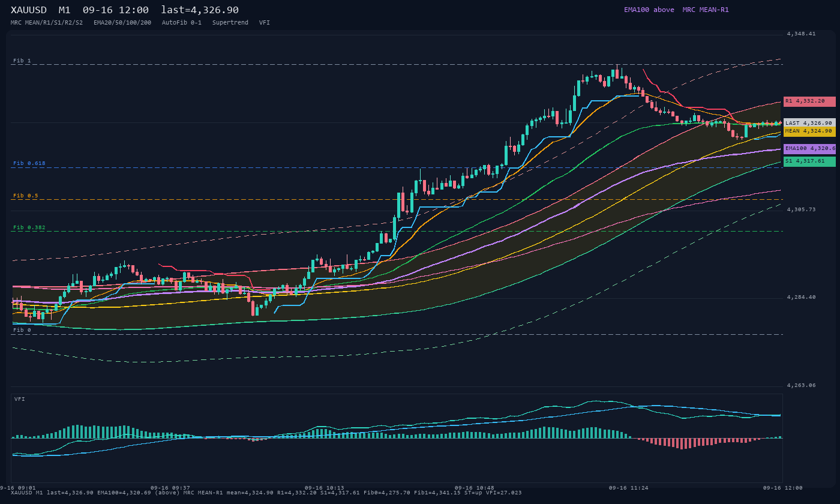Screen dimensions: 840x504
Task: Click the green S1 4,317.61 price tag
Action: 809,161
